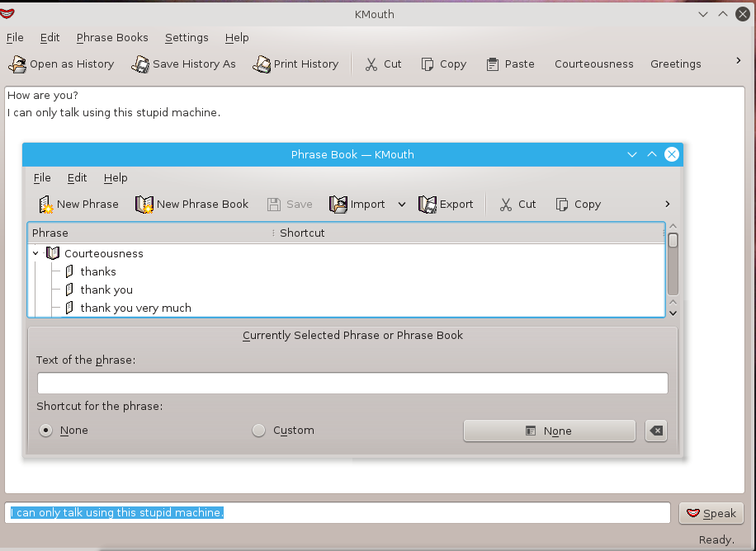Clear the shortcut with backspace icon button
Image resolution: width=756 pixels, height=551 pixels.
point(656,431)
